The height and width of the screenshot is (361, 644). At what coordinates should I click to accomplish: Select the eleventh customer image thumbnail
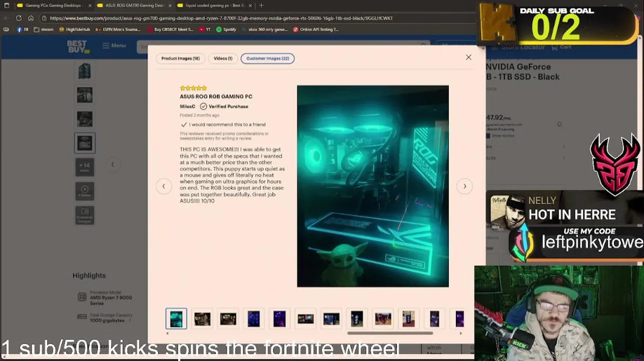pyautogui.click(x=434, y=318)
